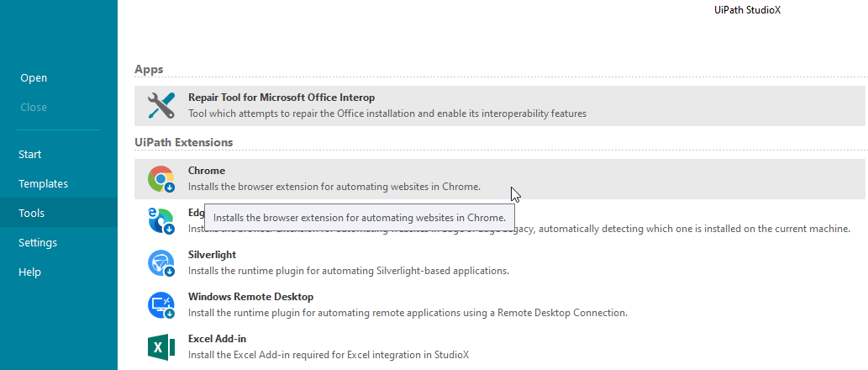Click the Silverlight runtime plugin description text
The image size is (868, 370).
tap(348, 271)
